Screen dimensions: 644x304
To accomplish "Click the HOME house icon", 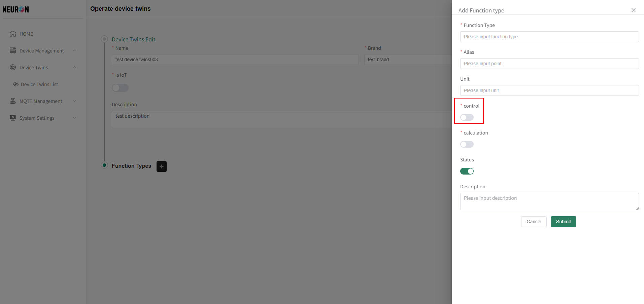I will (13, 34).
